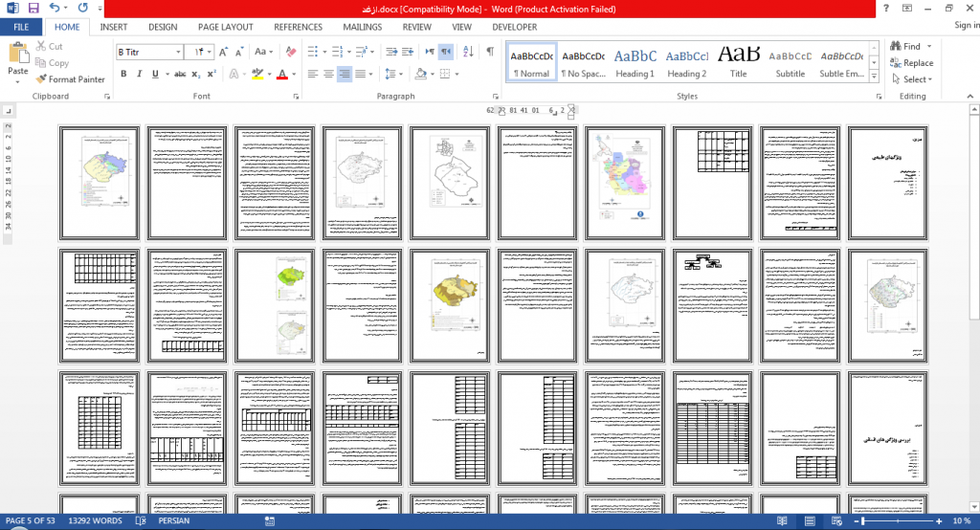Click the Clear All Formatting icon
Viewport: 980px width, 530px height.
(x=291, y=52)
